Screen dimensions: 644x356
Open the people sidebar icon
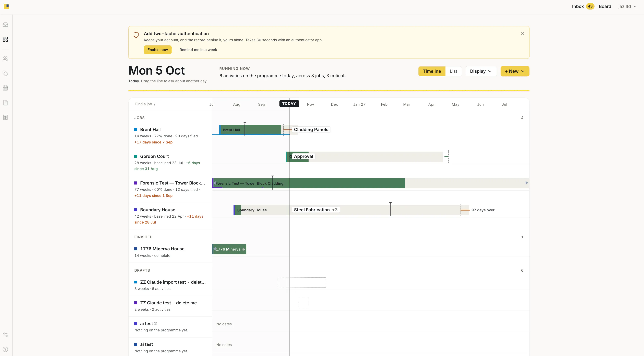pos(5,59)
